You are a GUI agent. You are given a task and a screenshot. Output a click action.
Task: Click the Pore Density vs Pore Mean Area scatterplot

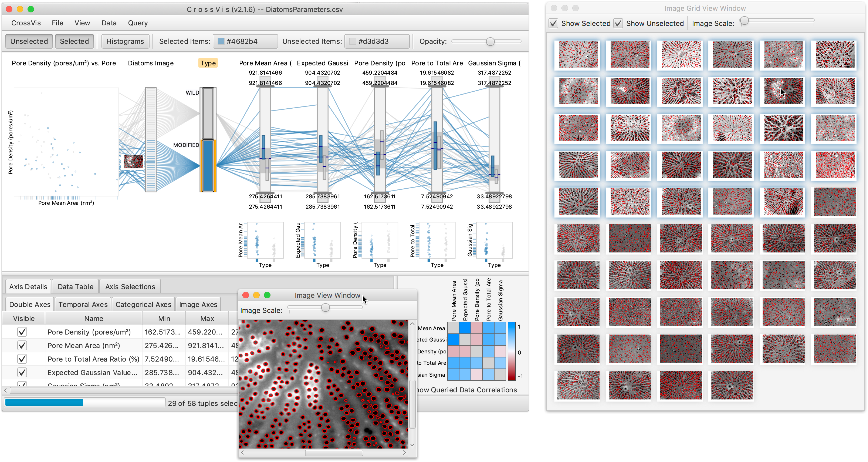(x=66, y=142)
